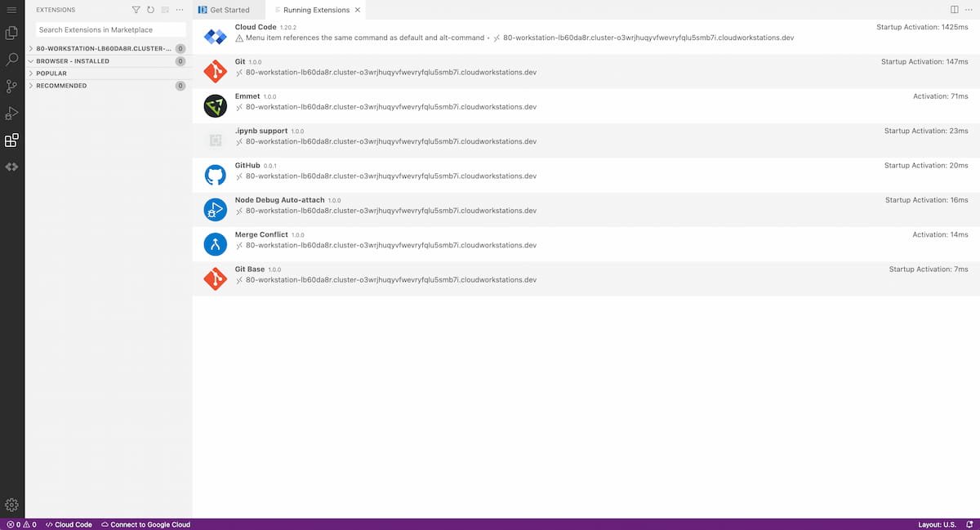
Task: Open the Explorer view in activity bar
Action: click(11, 33)
